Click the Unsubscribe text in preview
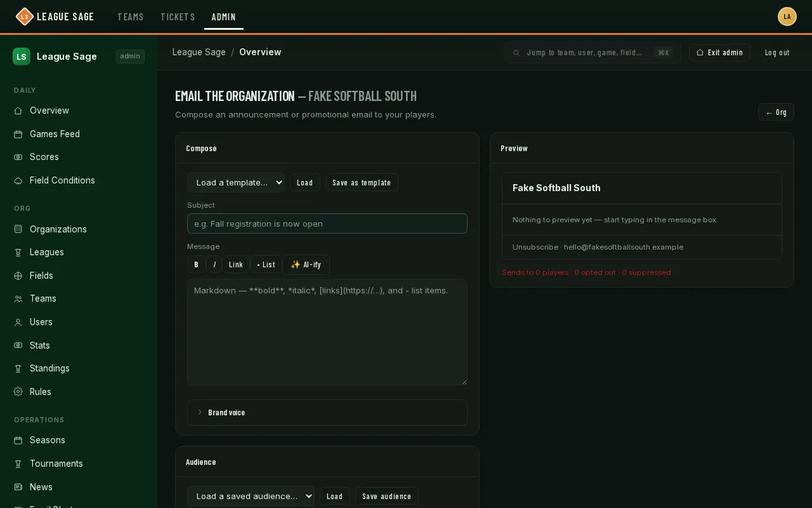 (x=535, y=247)
